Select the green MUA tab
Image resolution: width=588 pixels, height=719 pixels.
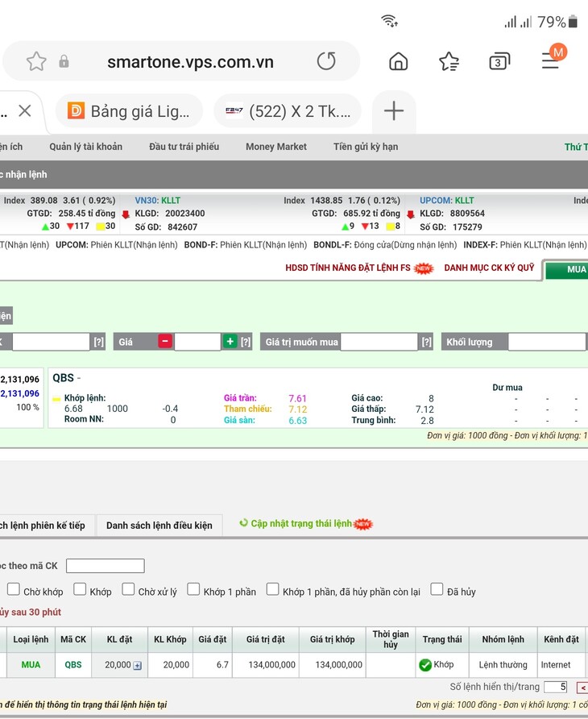[x=566, y=269]
